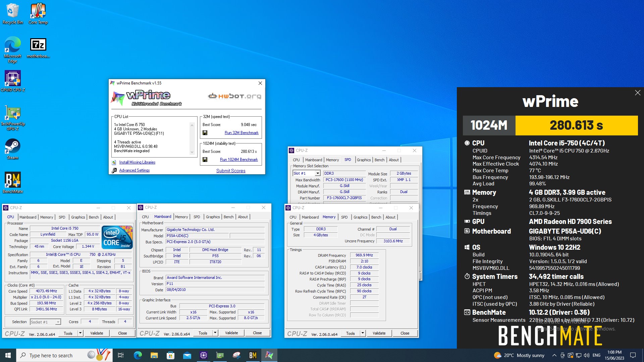Expand Tools arrow in CPU-Z Mainboard window
Image resolution: width=644 pixels, height=362 pixels.
pyautogui.click(x=215, y=333)
